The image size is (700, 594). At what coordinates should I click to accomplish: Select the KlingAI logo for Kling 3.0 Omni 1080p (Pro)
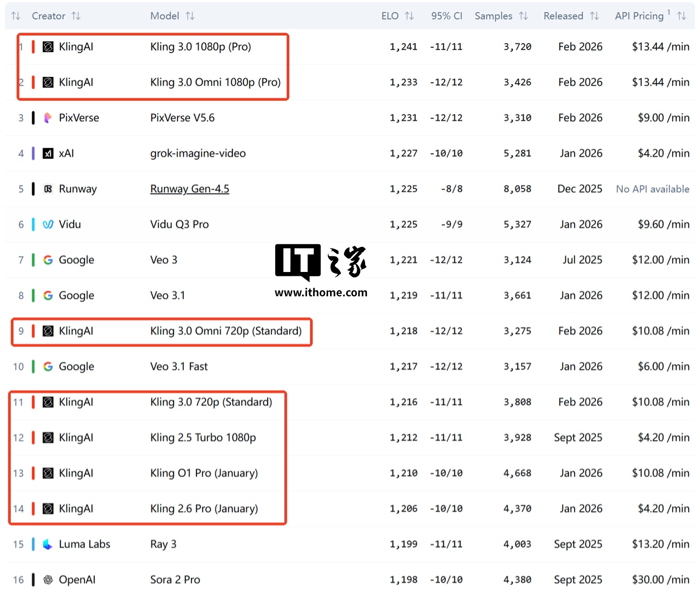48,82
